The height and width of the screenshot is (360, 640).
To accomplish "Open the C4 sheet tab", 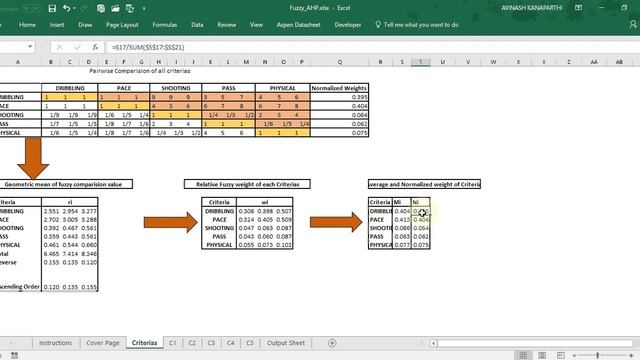I will (231, 343).
